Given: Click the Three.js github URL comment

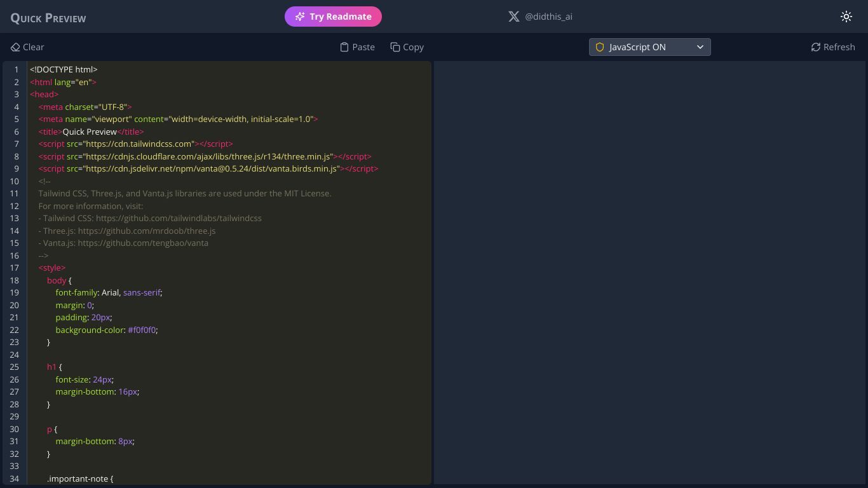Looking at the screenshot, I should (x=126, y=231).
